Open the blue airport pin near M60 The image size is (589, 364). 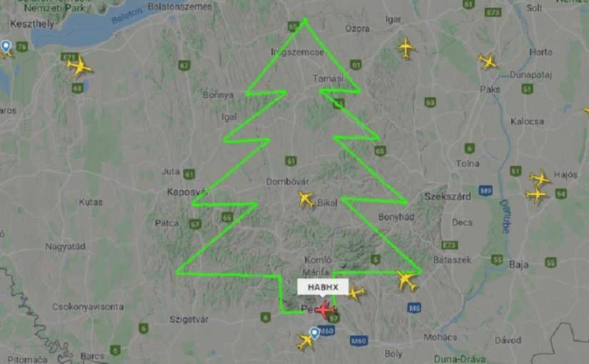pyautogui.click(x=314, y=333)
